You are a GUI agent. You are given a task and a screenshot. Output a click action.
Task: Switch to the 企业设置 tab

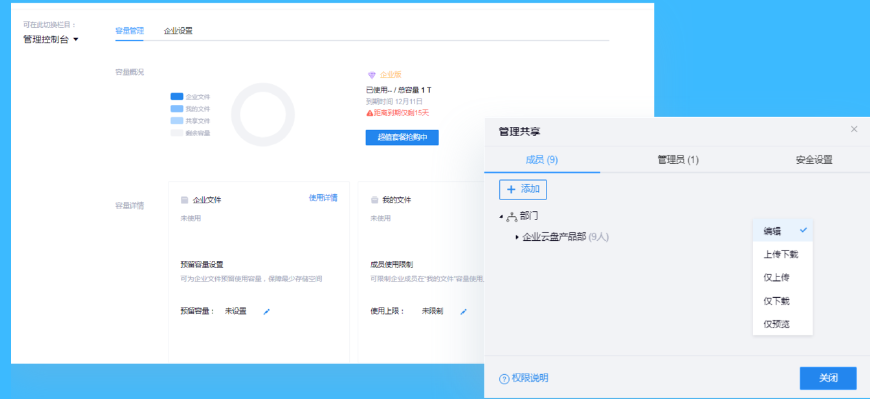click(x=178, y=31)
